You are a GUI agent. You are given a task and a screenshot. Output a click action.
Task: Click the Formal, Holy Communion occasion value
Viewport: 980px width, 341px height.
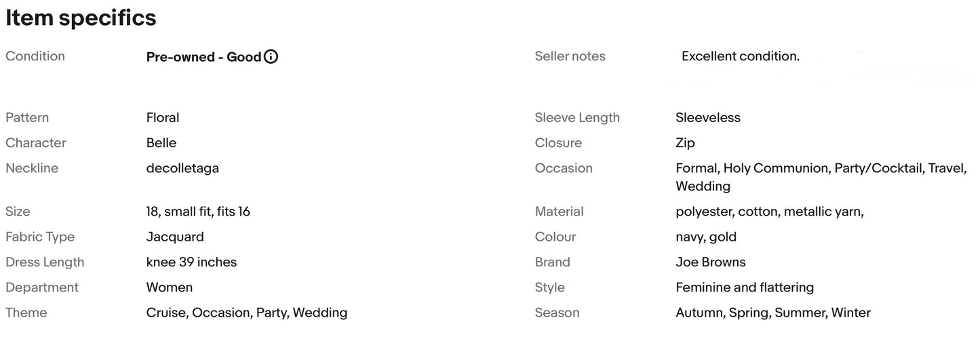pos(821,168)
